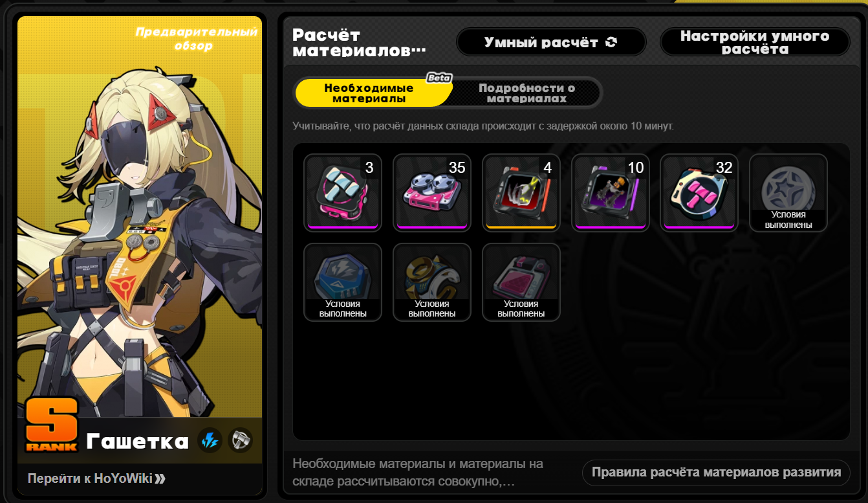Switch to Подробности о материалах tab
868x503 pixels.
coord(526,93)
